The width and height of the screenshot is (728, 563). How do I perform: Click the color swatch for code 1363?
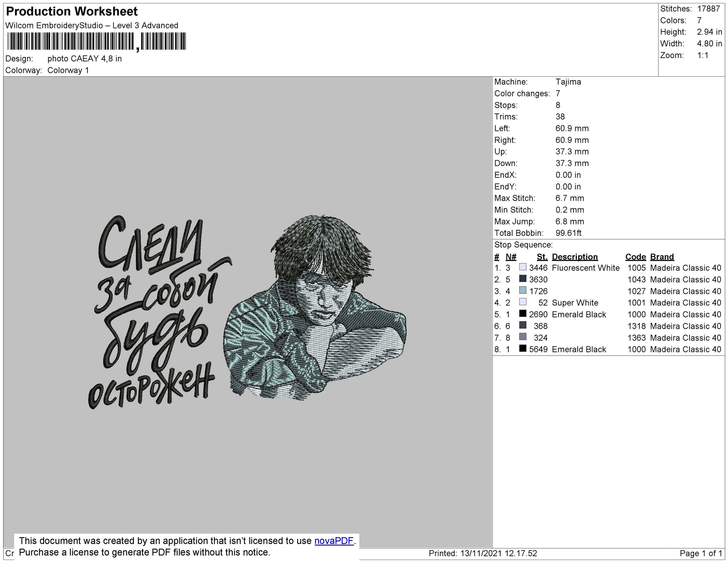point(523,337)
